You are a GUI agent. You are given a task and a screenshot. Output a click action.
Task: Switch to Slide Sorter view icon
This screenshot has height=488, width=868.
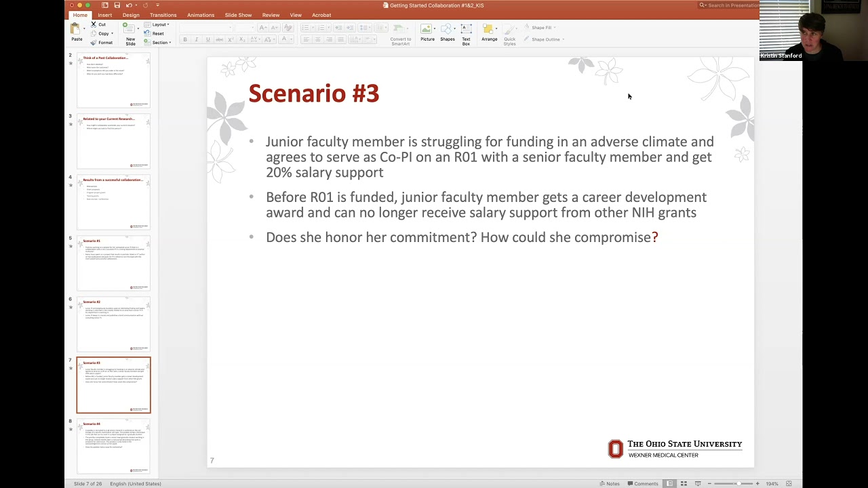(684, 483)
